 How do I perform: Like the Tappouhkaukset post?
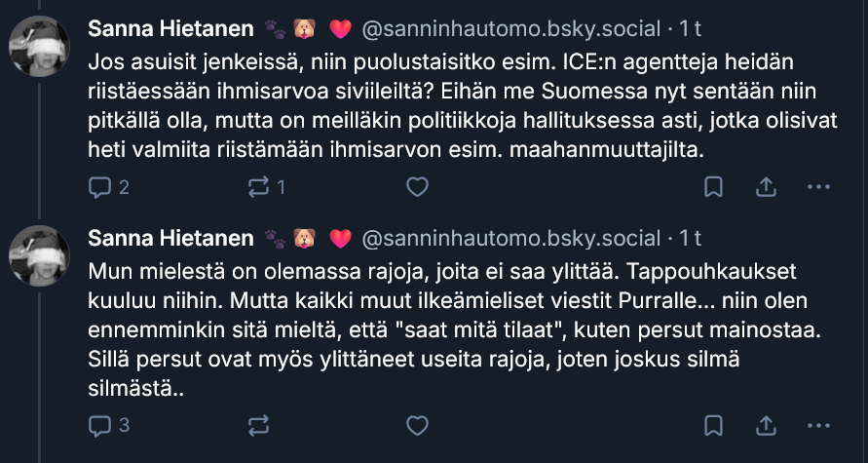point(417,425)
